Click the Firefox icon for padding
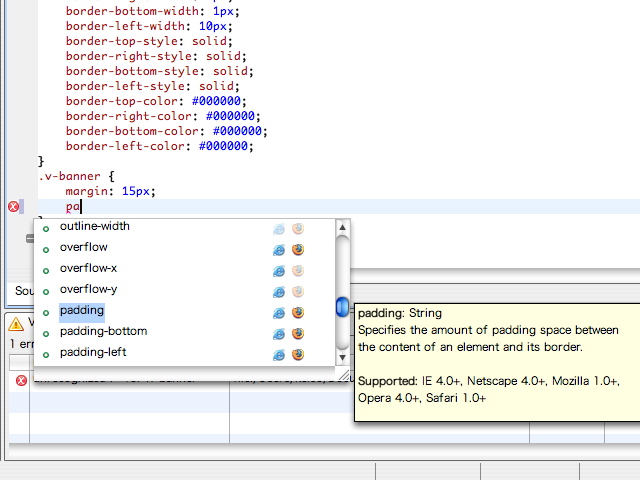Image resolution: width=640 pixels, height=480 pixels. [x=298, y=312]
